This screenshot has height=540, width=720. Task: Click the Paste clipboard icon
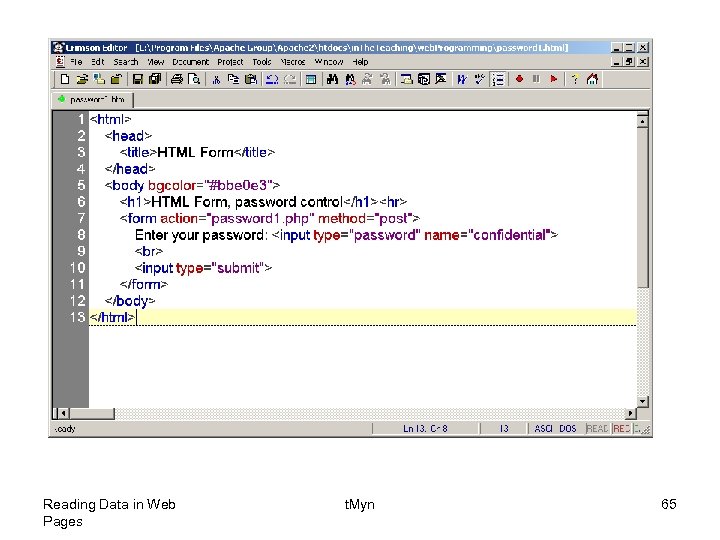(x=251, y=79)
